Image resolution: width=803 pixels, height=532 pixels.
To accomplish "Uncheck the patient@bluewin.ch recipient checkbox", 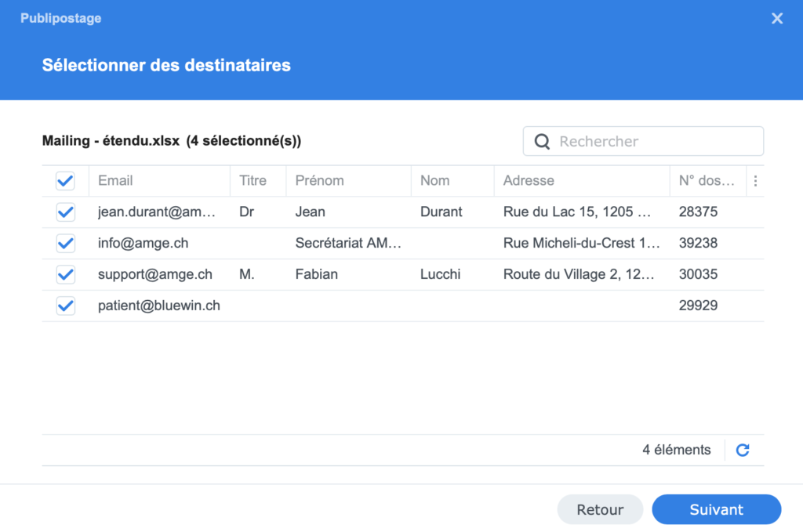I will coord(66,306).
